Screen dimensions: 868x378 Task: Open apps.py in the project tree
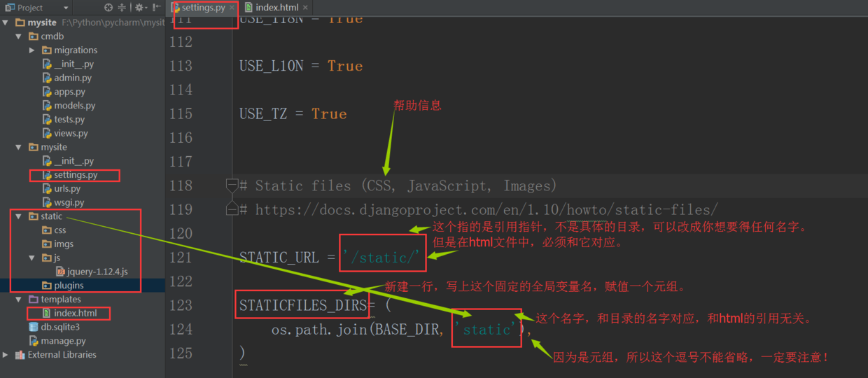64,92
